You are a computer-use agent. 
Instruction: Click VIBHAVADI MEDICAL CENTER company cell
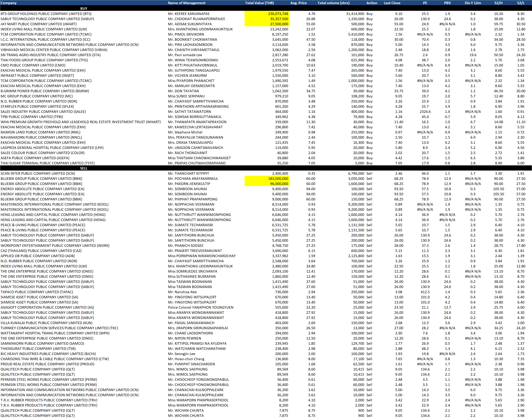pos(54,50)
